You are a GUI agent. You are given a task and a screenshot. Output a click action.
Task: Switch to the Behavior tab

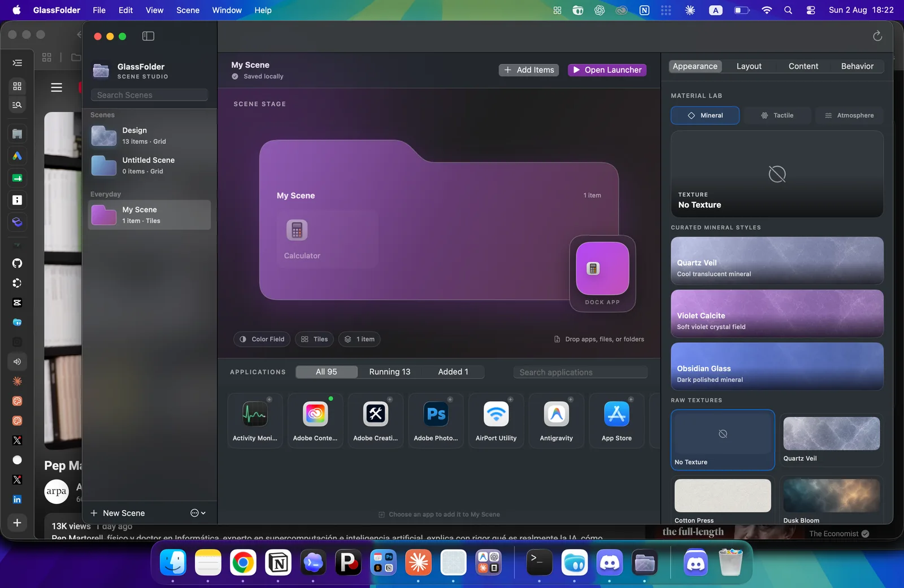pyautogui.click(x=857, y=66)
